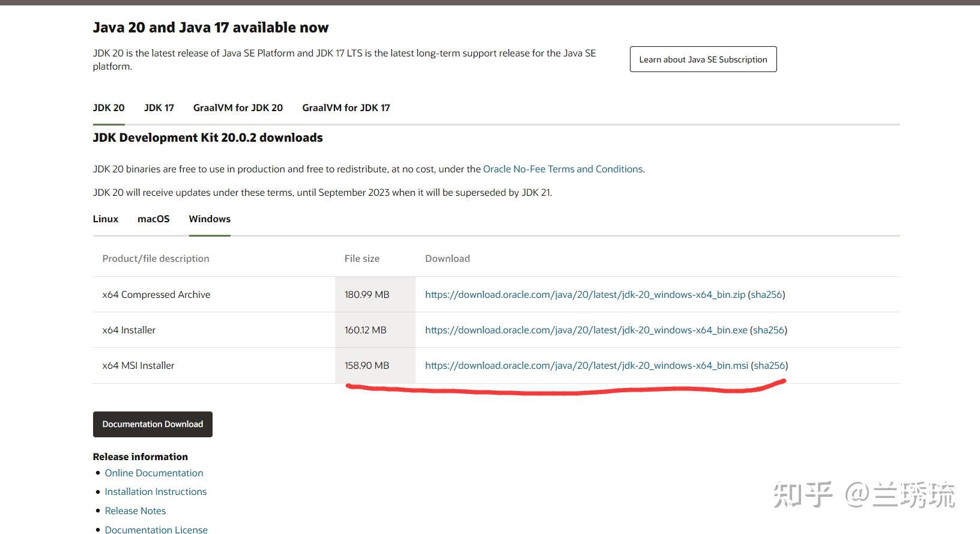980x534 pixels.
Task: Open sha256 link for the zip archive
Action: 766,295
